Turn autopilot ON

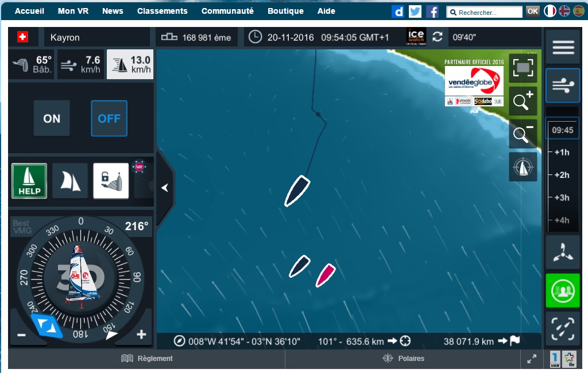pos(52,118)
